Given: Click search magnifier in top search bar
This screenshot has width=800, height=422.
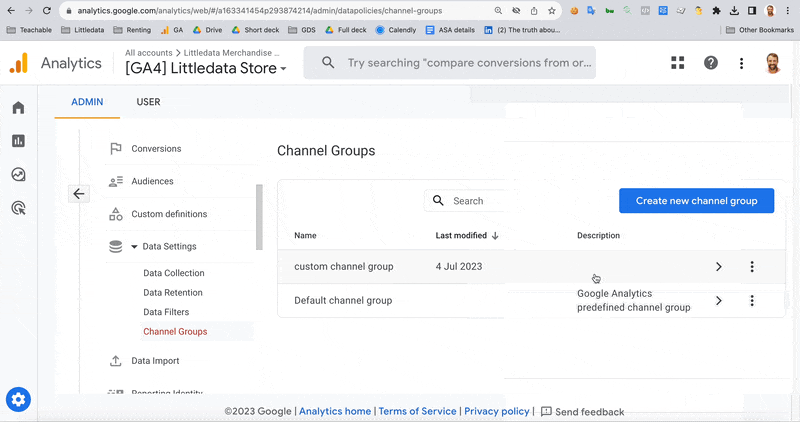Looking at the screenshot, I should [328, 63].
